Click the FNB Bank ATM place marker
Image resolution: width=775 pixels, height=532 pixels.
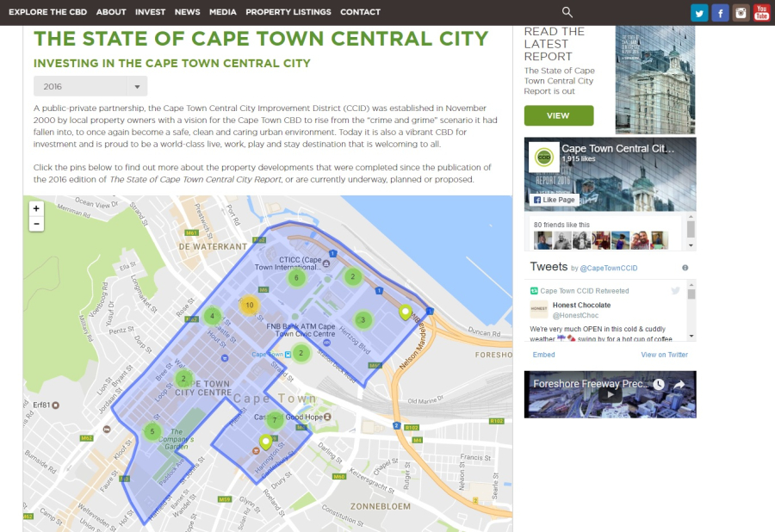pos(326,343)
